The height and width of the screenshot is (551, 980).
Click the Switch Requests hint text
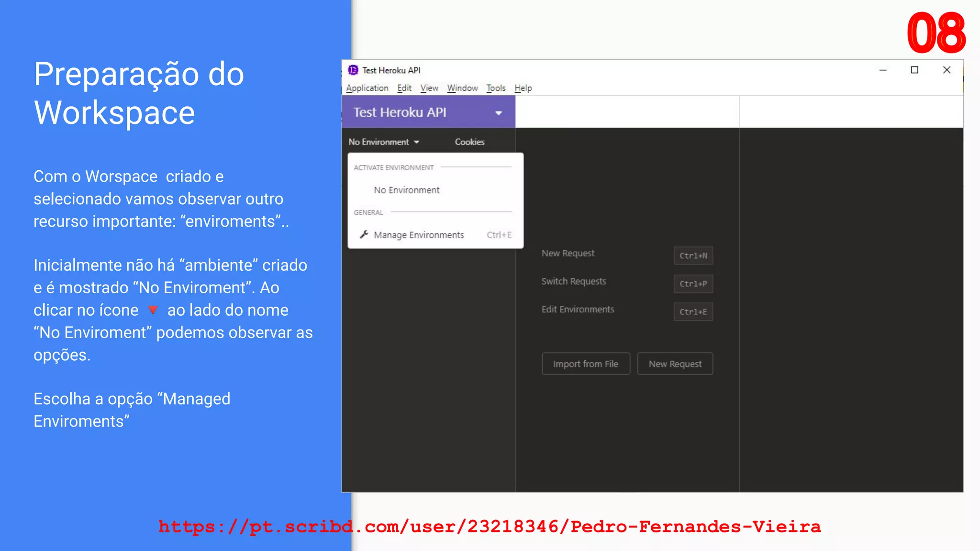pos(574,281)
